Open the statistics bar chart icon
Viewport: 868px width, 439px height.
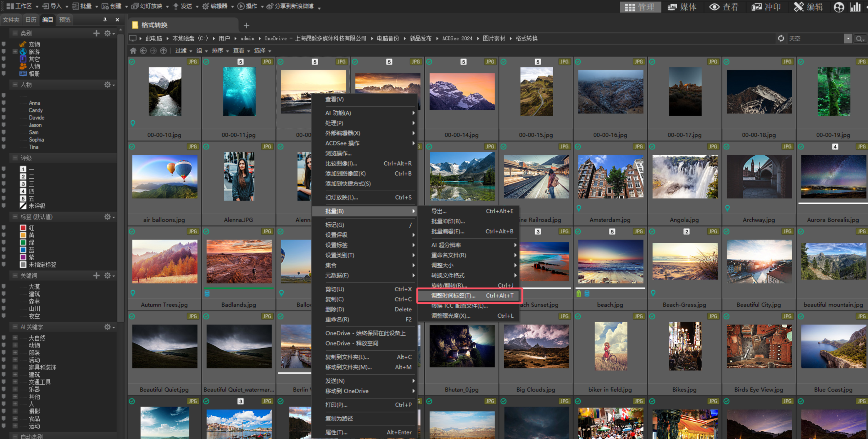(x=855, y=7)
